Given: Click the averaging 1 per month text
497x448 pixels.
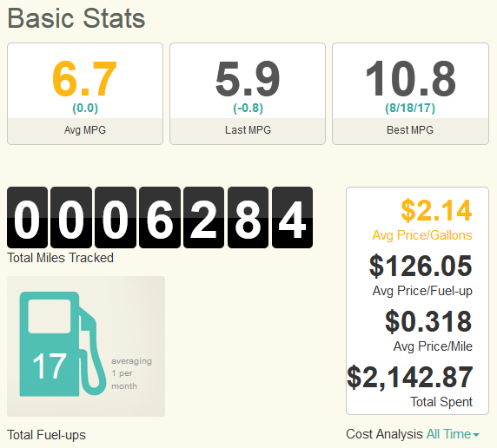Looking at the screenshot, I should tap(131, 373).
